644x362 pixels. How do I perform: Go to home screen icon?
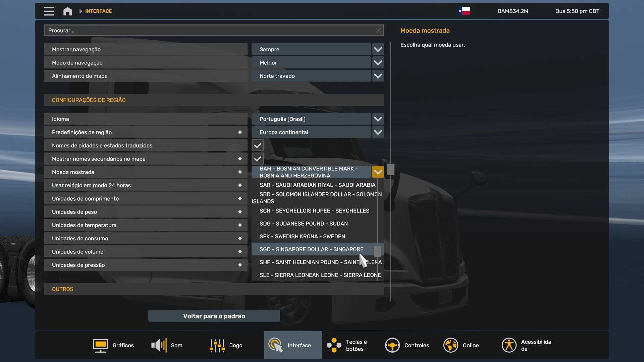pyautogui.click(x=67, y=11)
